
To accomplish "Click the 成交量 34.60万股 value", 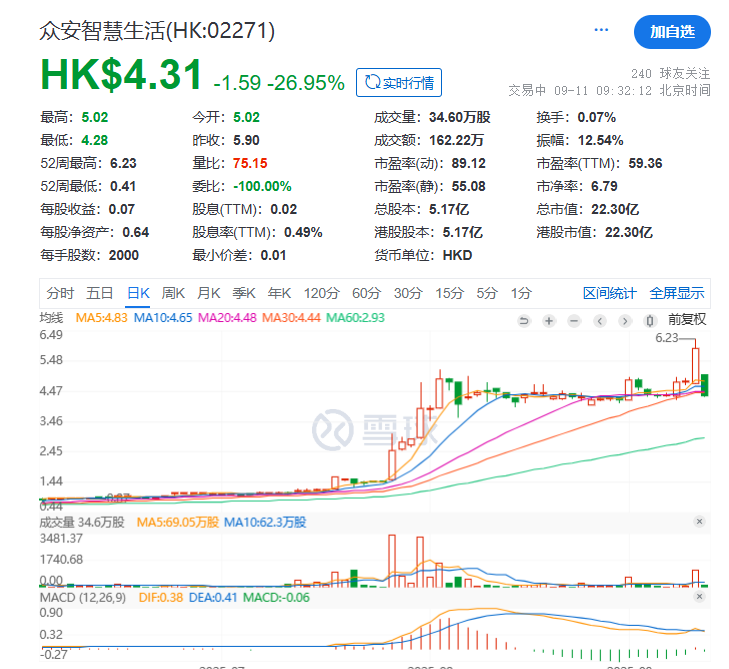I will pyautogui.click(x=459, y=117).
